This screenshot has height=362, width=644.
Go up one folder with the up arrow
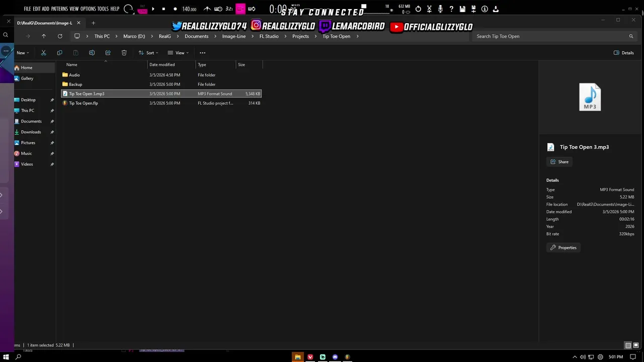pos(44,36)
